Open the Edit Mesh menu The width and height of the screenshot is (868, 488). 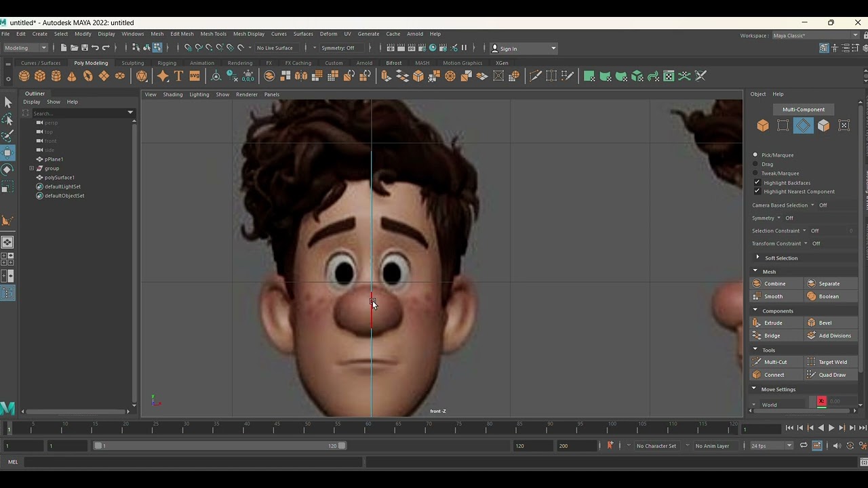tap(182, 34)
